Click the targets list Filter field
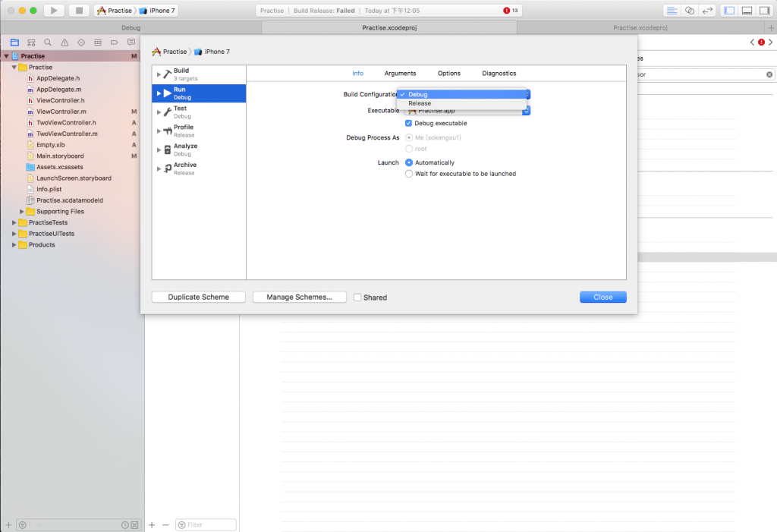 tap(206, 524)
